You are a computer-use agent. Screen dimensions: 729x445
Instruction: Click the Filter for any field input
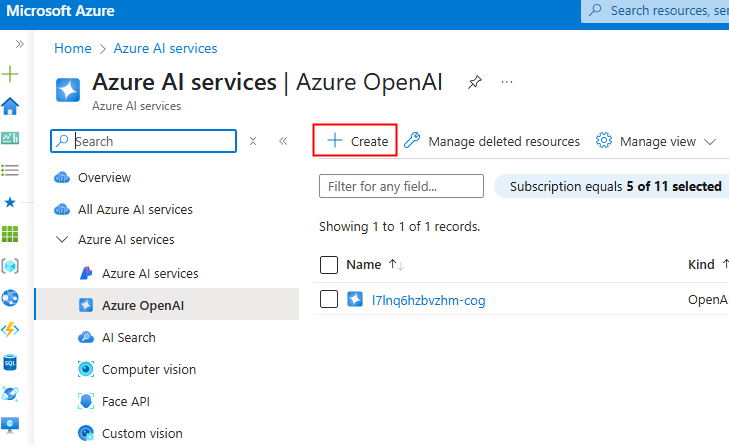click(401, 186)
